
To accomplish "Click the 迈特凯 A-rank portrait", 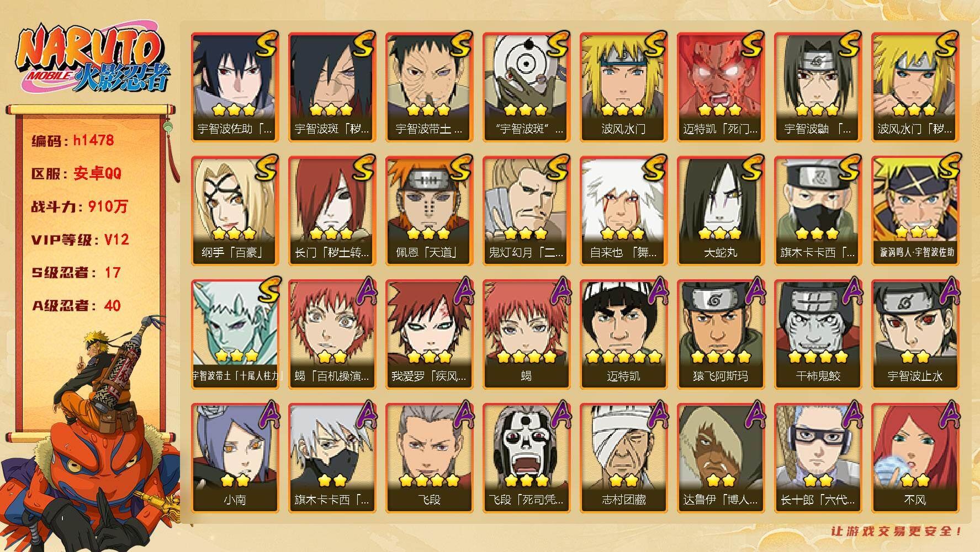I will pos(623,335).
